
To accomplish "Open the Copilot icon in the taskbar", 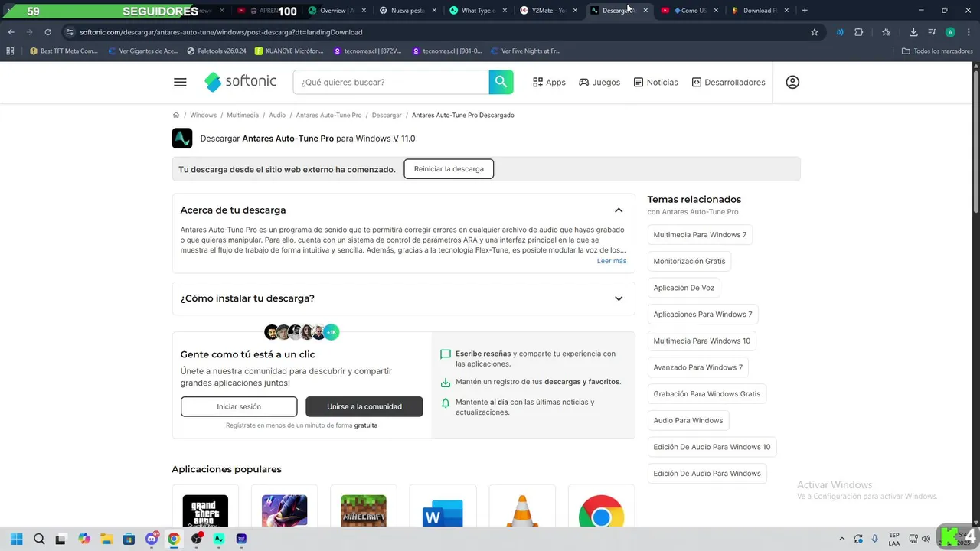I will (x=84, y=539).
